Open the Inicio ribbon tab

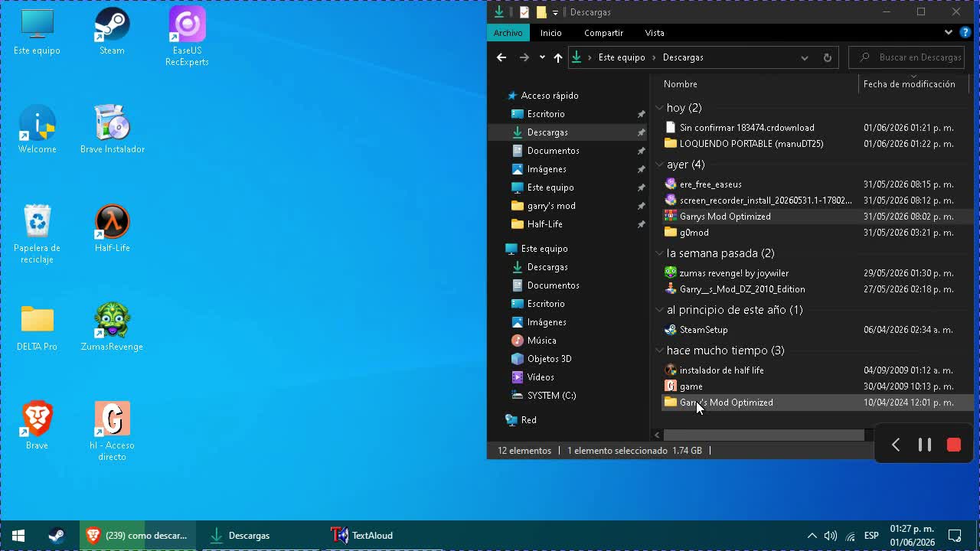point(550,33)
